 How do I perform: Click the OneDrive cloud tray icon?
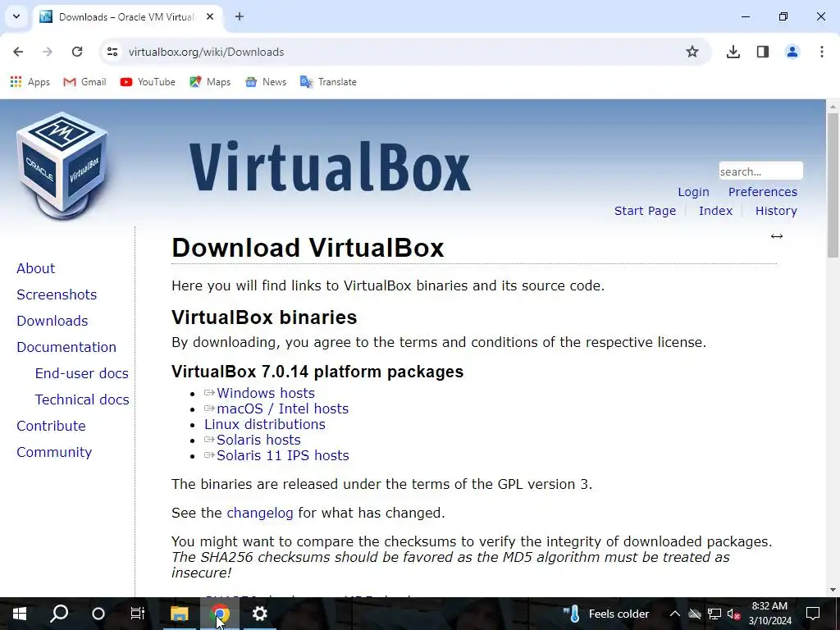coord(694,614)
